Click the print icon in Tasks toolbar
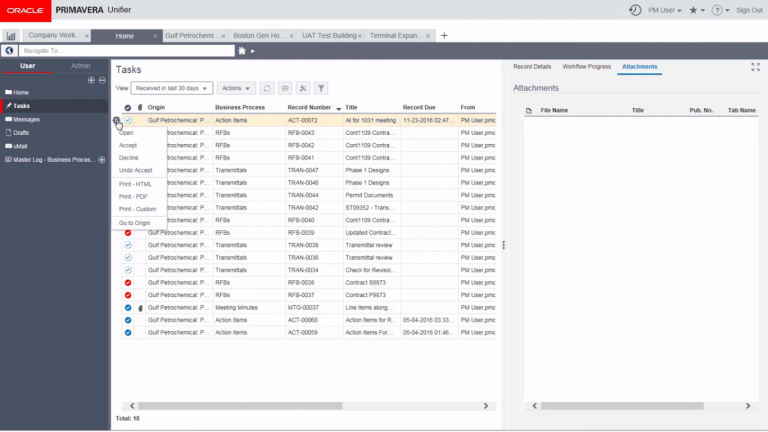 [x=285, y=88]
